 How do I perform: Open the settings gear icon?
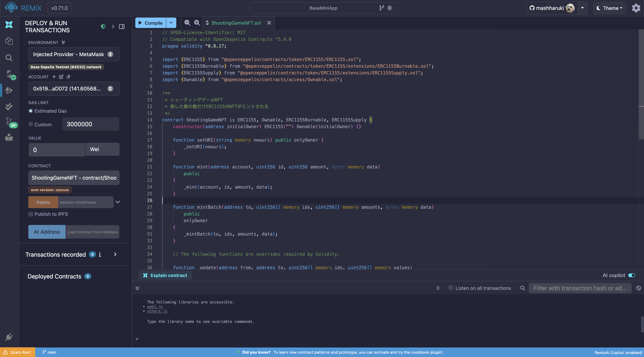636,8
